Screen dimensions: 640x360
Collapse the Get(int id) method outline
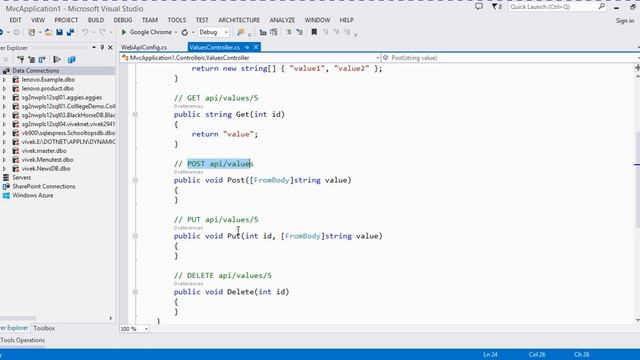(135, 115)
